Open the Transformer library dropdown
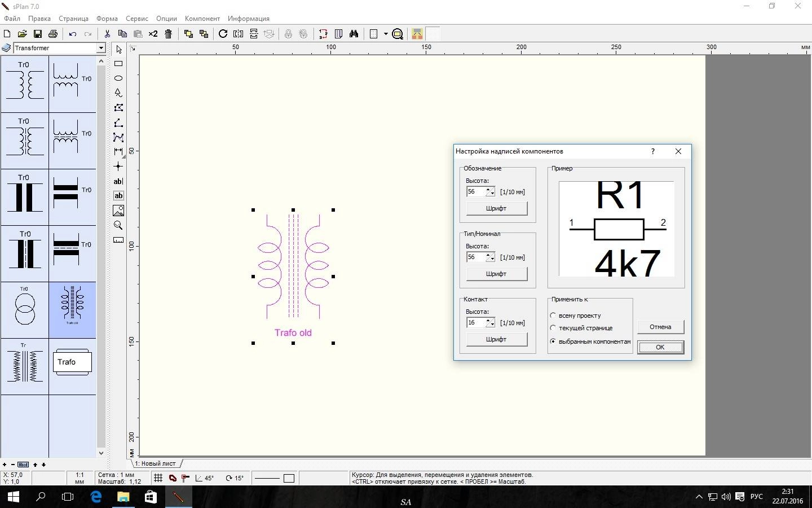The width and height of the screenshot is (812, 508). 101,49
